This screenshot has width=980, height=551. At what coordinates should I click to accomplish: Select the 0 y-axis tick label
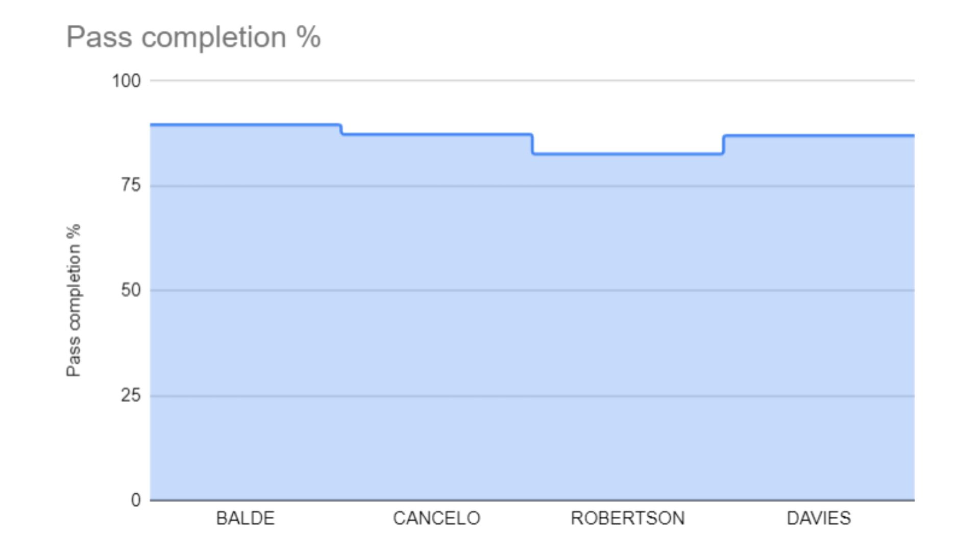click(x=136, y=500)
